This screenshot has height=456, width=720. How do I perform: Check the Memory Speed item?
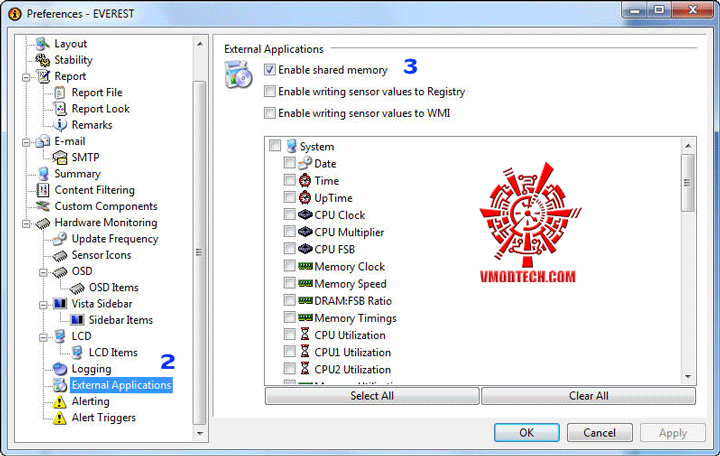(289, 283)
